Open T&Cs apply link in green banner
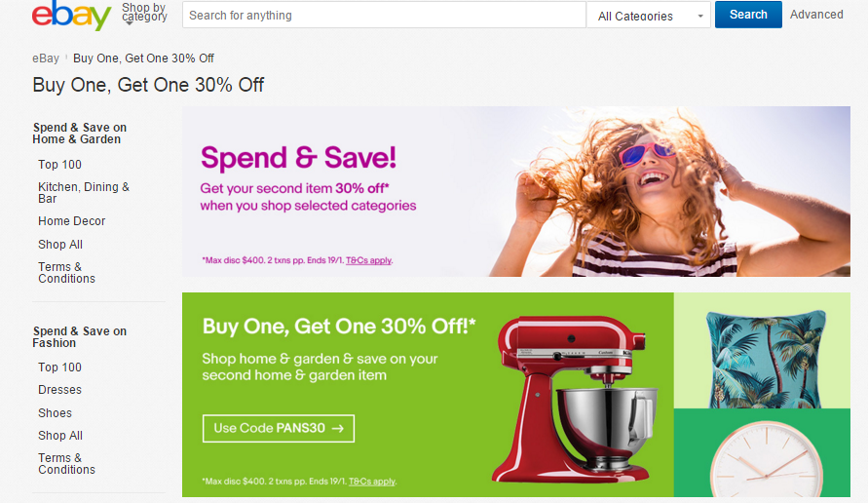The image size is (868, 503). click(372, 482)
